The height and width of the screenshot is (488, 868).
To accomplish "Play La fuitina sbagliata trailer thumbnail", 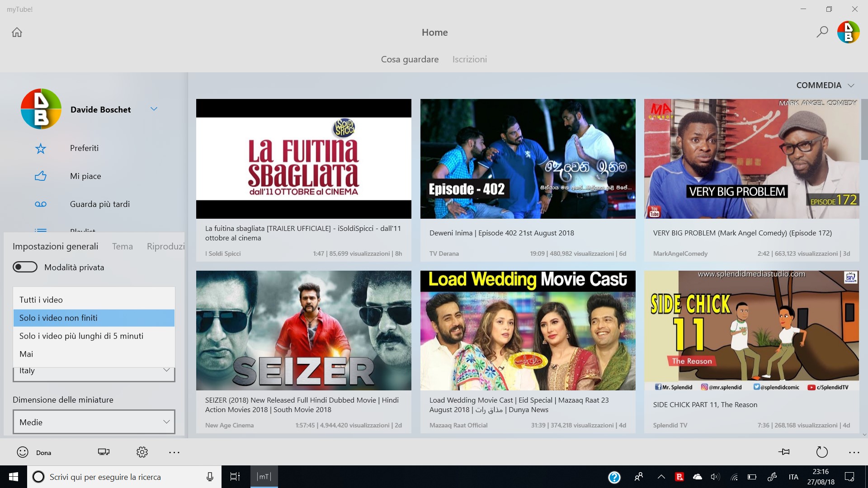I will [x=304, y=159].
